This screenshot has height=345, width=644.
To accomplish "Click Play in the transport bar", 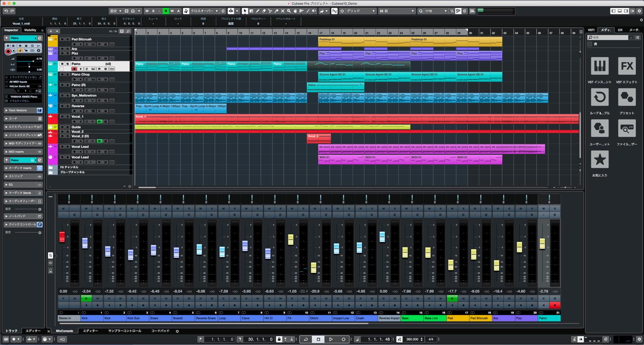I will pyautogui.click(x=331, y=339).
